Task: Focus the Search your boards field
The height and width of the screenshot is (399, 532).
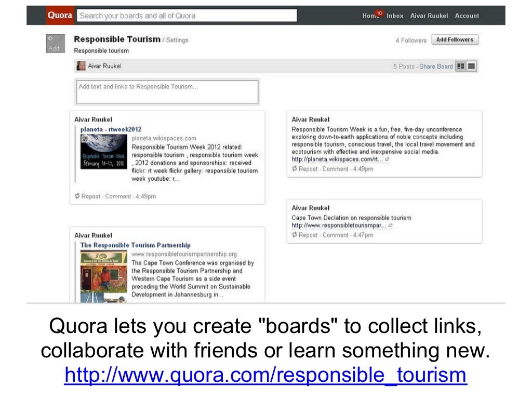Action: 187,16
